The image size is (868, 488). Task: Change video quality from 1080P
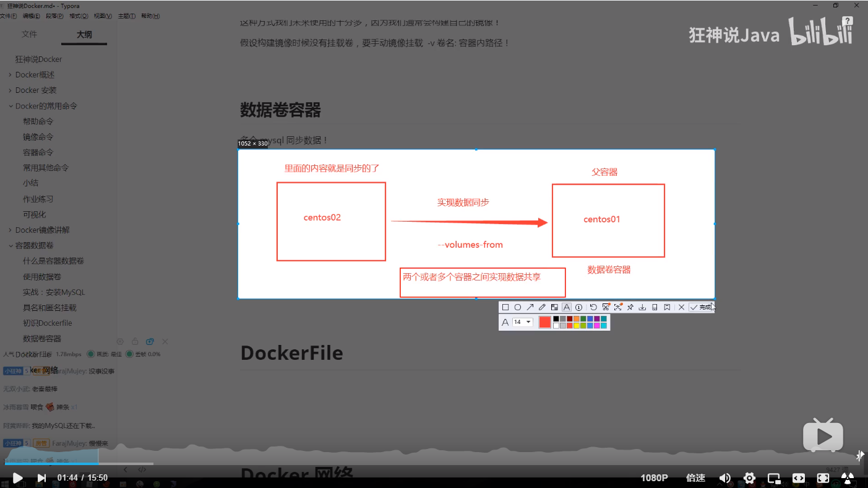(x=654, y=477)
